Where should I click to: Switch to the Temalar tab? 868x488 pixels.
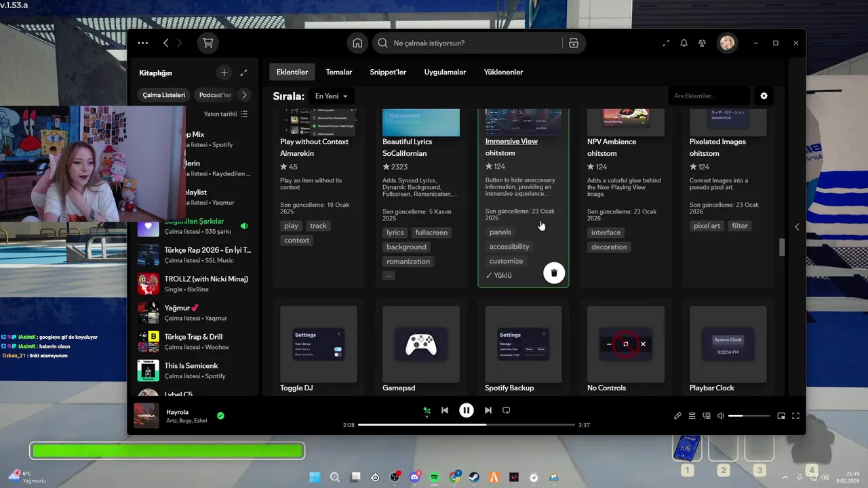pyautogui.click(x=339, y=72)
